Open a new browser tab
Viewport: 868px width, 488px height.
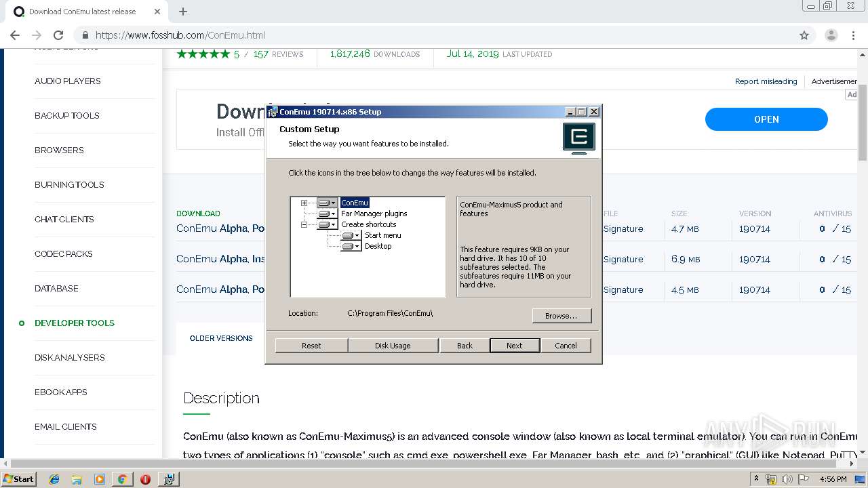pos(183,12)
